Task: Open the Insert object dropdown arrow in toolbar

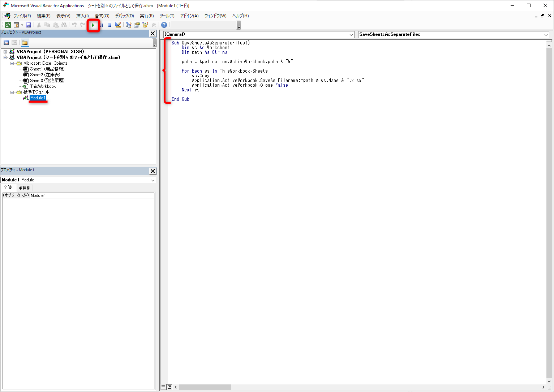Action: click(22, 25)
